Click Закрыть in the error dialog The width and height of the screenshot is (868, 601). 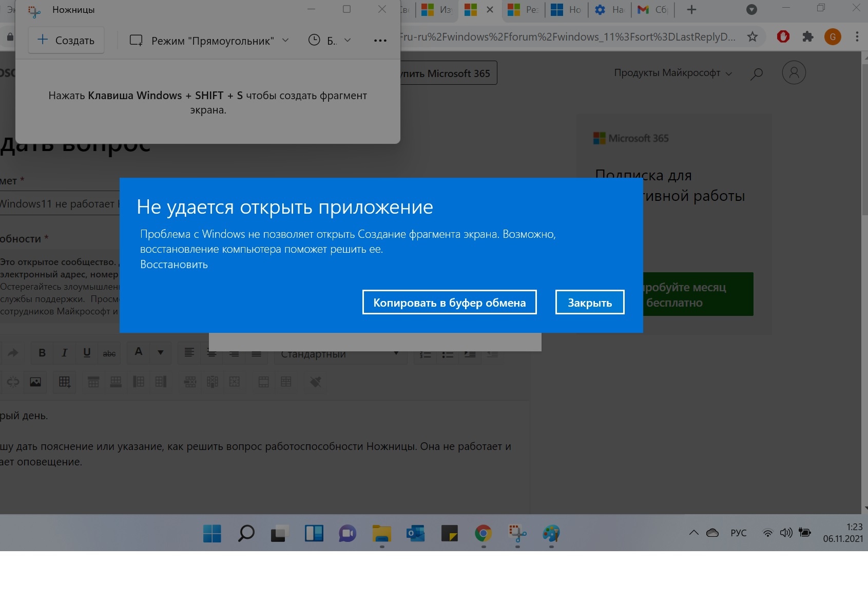(x=590, y=303)
